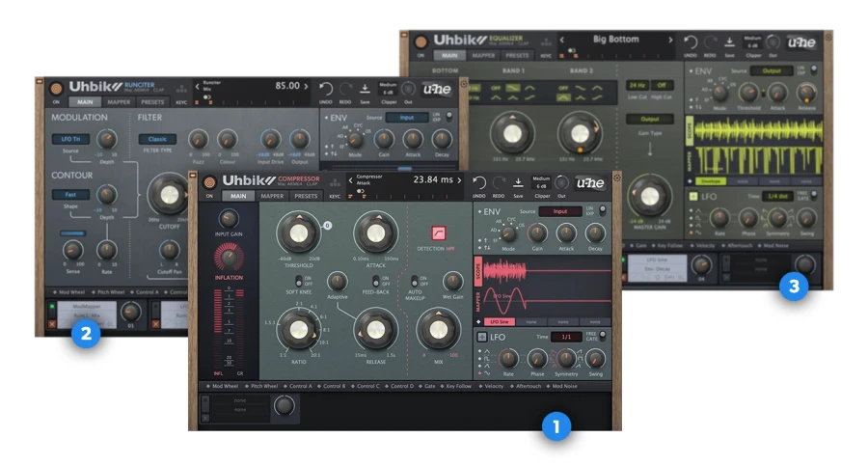This screenshot has width=868, height=465.
Task: Toggle Free/Gate switch in Compressor LFO
Action: (602, 336)
